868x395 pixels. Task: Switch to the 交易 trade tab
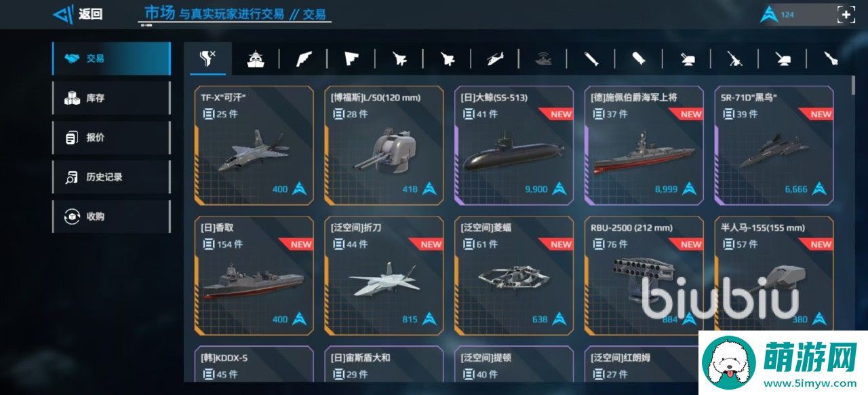pyautogui.click(x=112, y=58)
